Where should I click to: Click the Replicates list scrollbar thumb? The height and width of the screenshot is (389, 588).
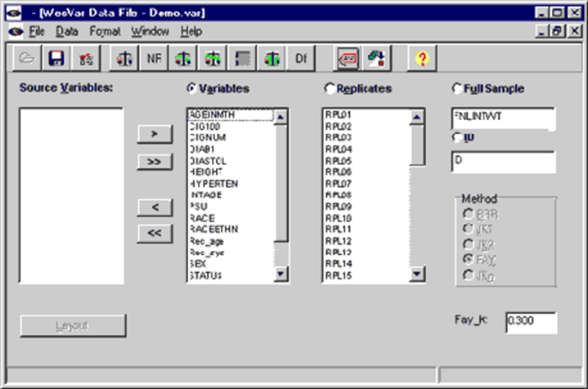[x=417, y=145]
